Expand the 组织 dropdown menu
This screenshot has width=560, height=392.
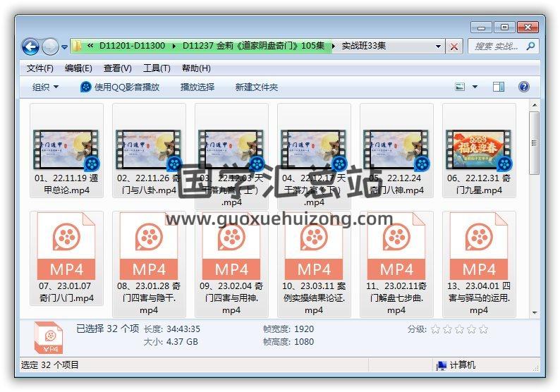[46, 87]
